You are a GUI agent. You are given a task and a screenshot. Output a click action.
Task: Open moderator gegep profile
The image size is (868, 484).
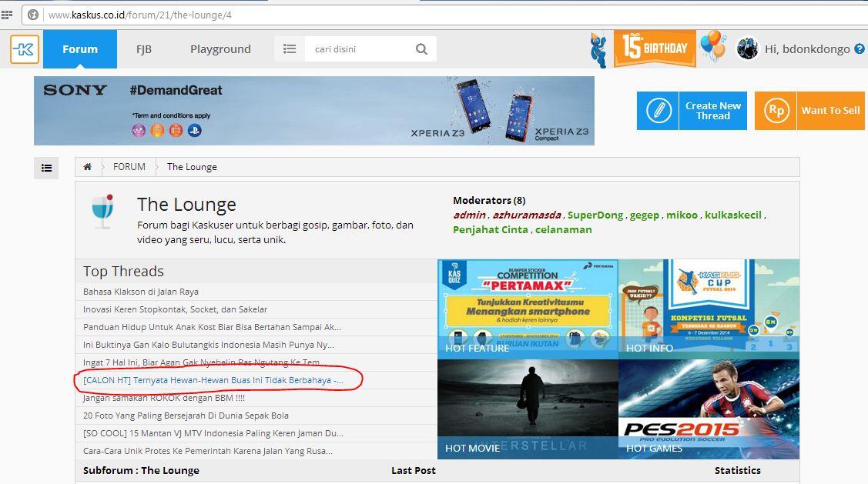click(x=645, y=215)
